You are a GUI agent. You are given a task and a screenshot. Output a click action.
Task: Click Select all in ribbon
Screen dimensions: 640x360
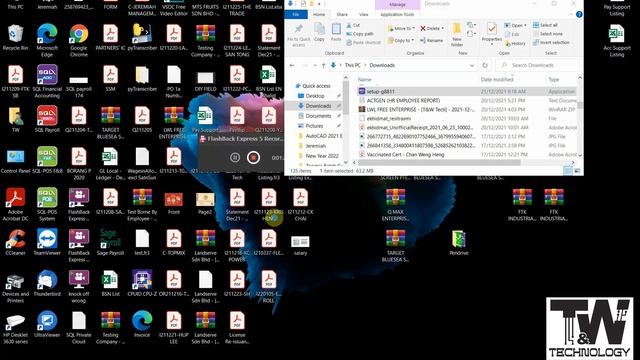[545, 25]
